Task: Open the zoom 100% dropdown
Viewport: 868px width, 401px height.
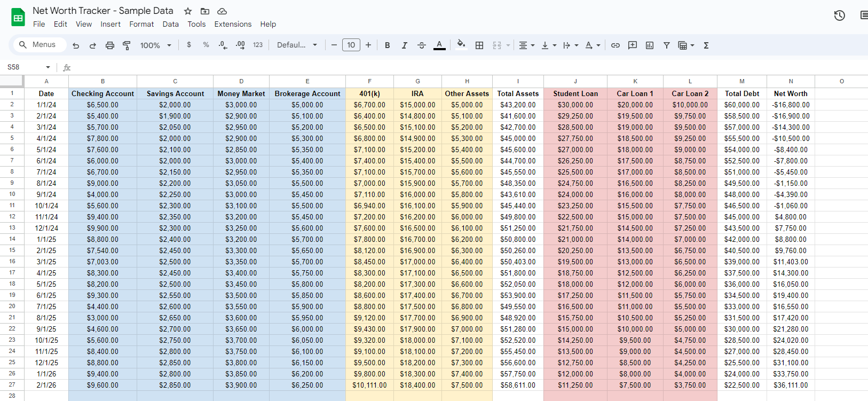Action: coord(155,45)
